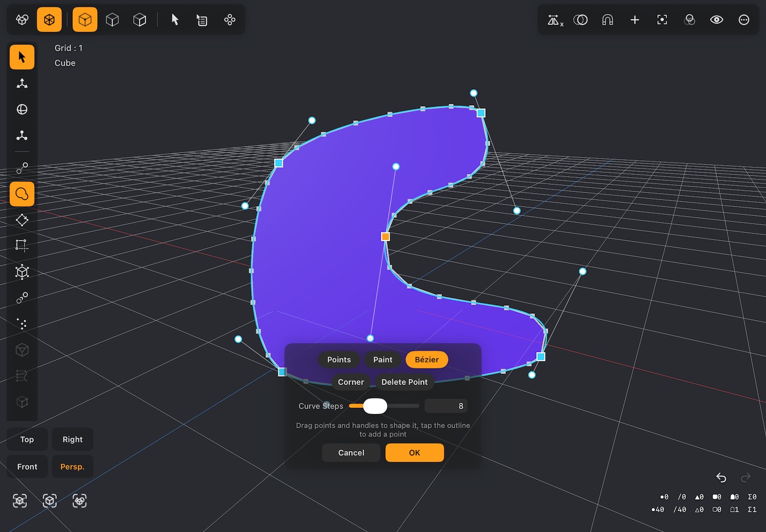The image size is (766, 532).
Task: Click the frame selection focus icon
Action: (x=662, y=20)
